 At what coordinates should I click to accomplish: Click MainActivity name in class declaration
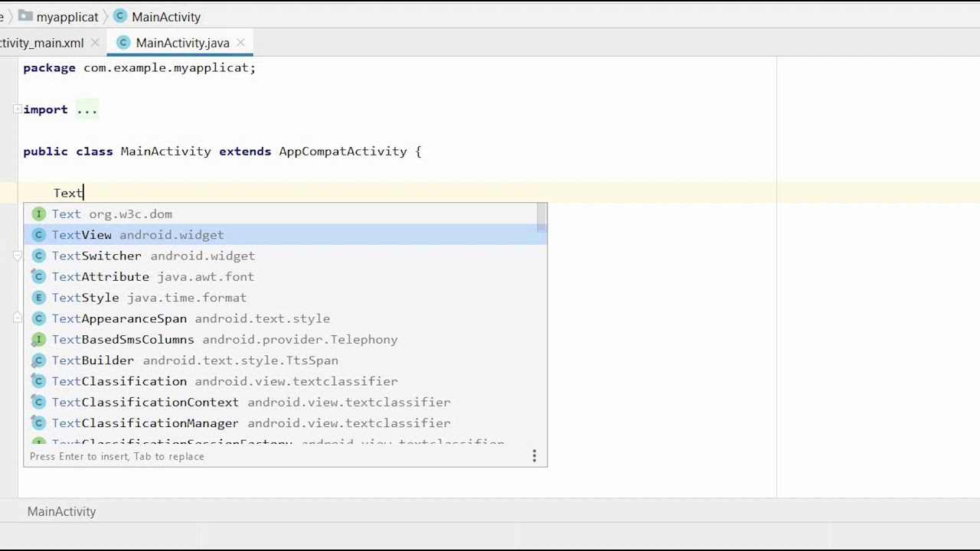(165, 152)
